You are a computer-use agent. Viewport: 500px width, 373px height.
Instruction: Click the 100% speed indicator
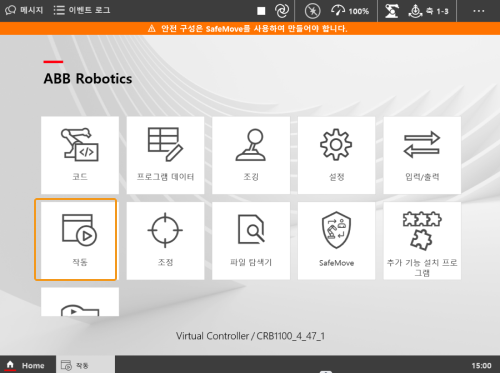[x=350, y=11]
